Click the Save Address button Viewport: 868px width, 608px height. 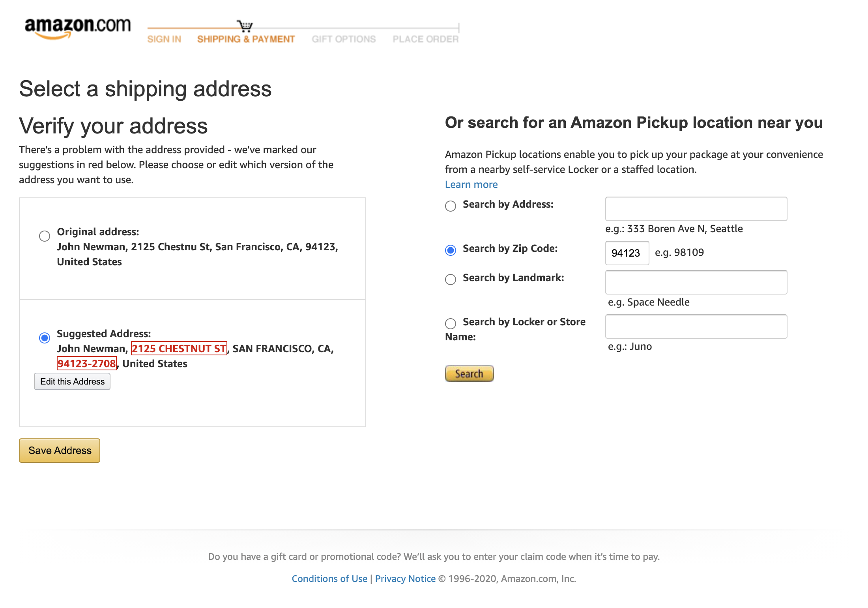59,450
